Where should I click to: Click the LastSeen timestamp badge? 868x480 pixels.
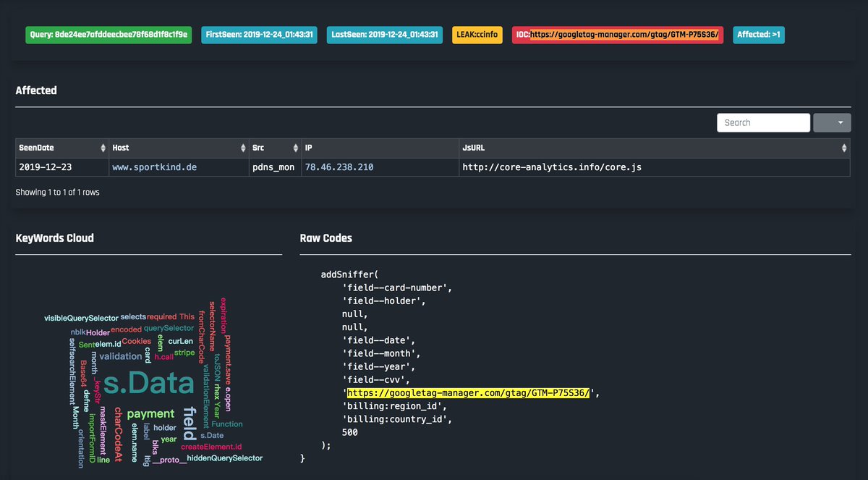384,35
